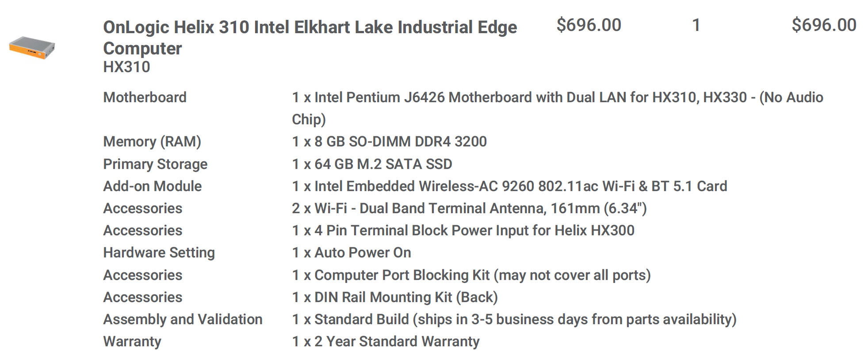Open the Helix 310 product thumbnail image
This screenshot has height=356, width=868.
32,47
